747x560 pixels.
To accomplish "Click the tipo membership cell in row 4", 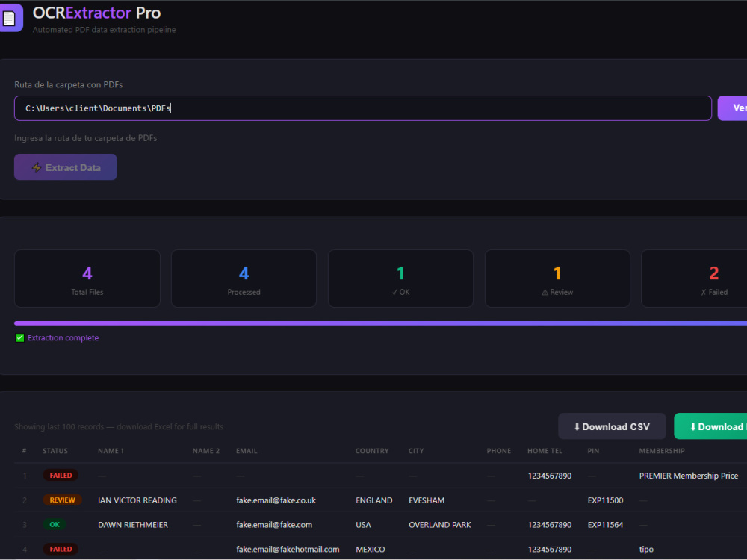I will (x=646, y=549).
